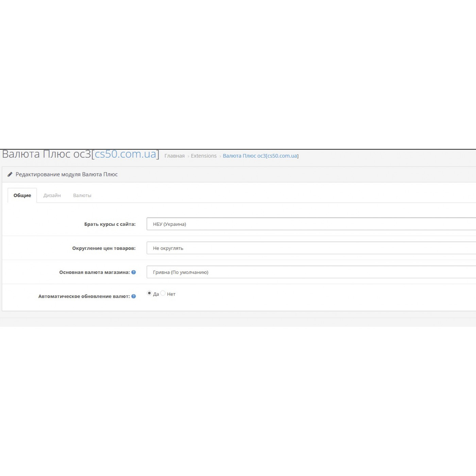Click help icon next to Автоматическое обновление валют
476x476 pixels.
point(134,296)
